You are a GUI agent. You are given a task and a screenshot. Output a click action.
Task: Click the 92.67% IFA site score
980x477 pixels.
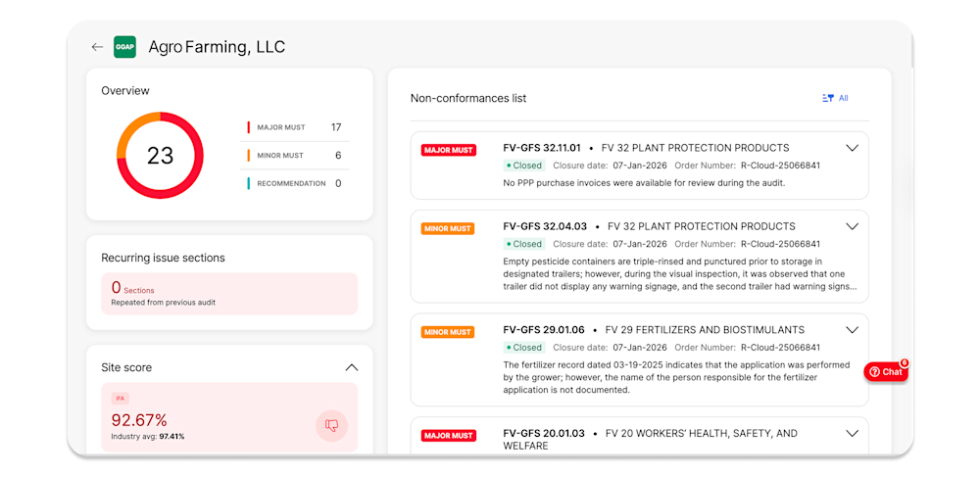pyautogui.click(x=139, y=420)
